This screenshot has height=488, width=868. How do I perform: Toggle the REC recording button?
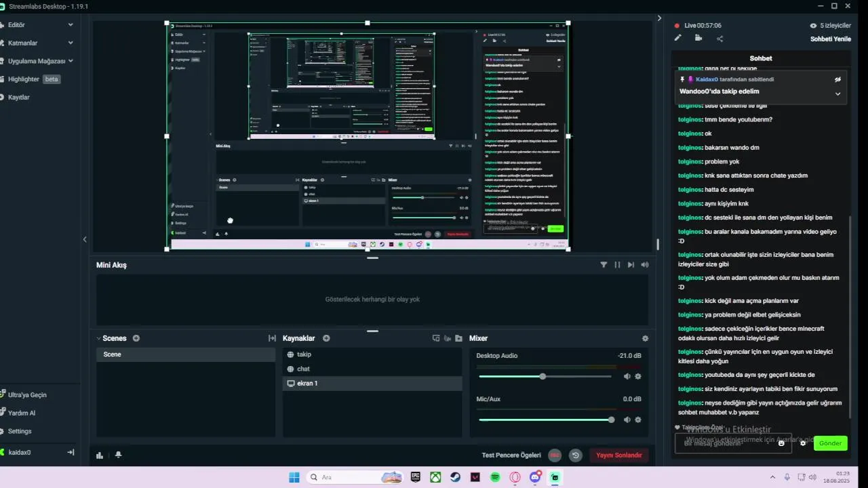555,455
